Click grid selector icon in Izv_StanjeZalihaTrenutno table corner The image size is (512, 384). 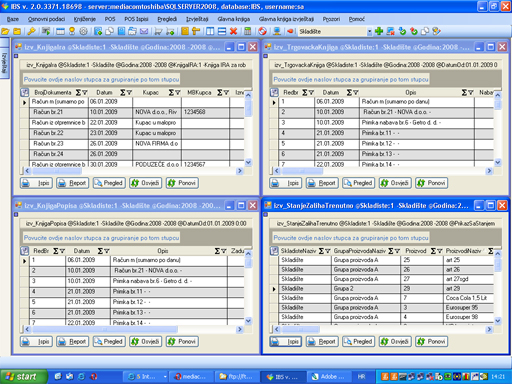click(x=274, y=251)
